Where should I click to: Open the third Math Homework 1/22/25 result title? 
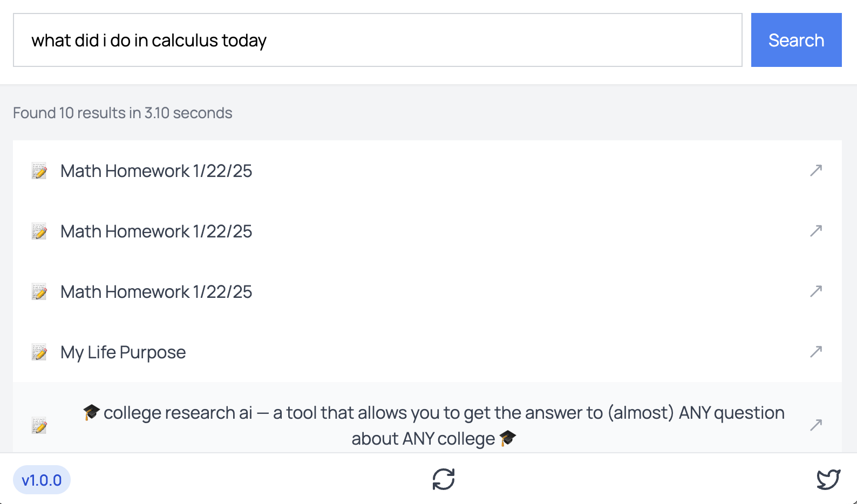[x=156, y=292]
